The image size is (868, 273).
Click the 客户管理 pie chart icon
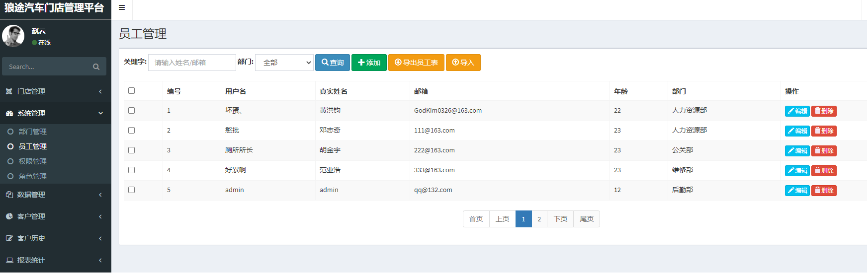9,216
